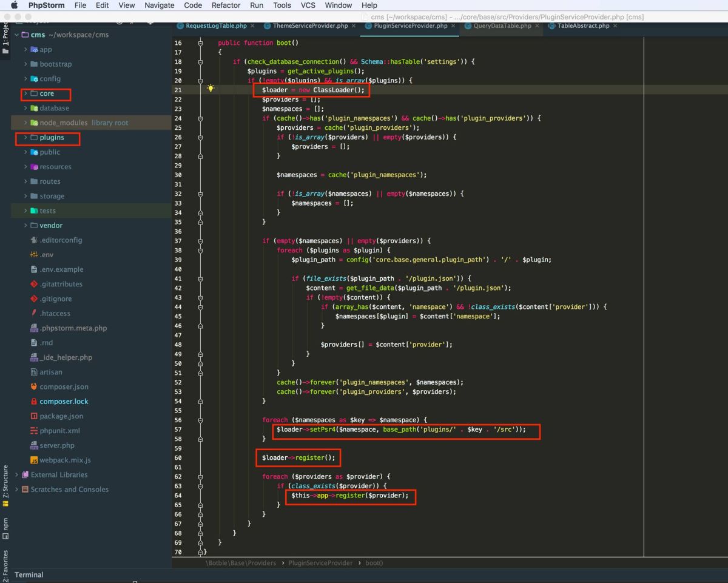The width and height of the screenshot is (728, 583).
Task: Collapse the cms project root node
Action: tap(16, 35)
